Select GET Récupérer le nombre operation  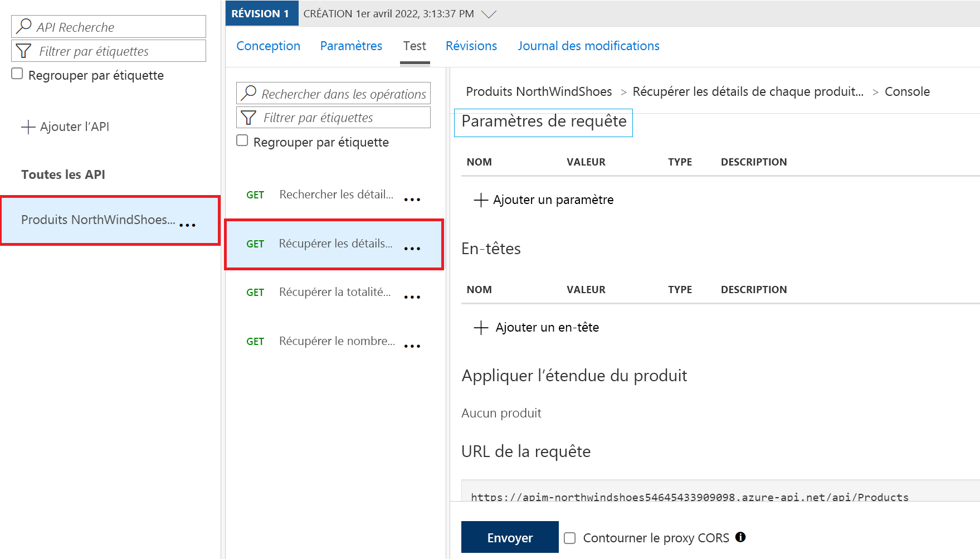[334, 341]
